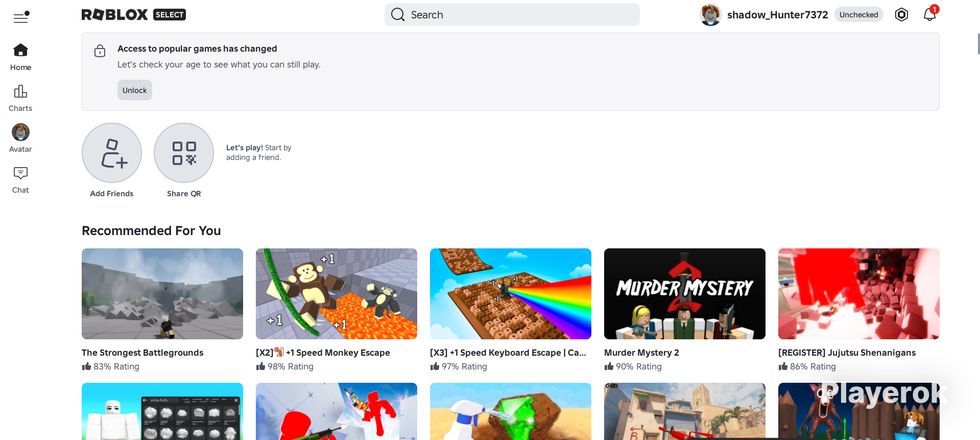Click the Add Friends circle icon
980x440 pixels.
point(112,153)
